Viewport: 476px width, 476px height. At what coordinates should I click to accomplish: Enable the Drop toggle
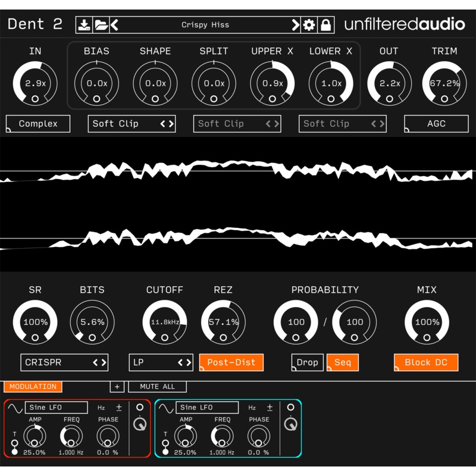click(307, 362)
